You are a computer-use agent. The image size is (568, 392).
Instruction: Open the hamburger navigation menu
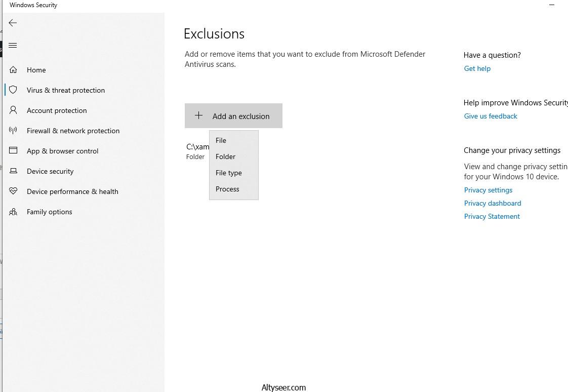pos(13,46)
